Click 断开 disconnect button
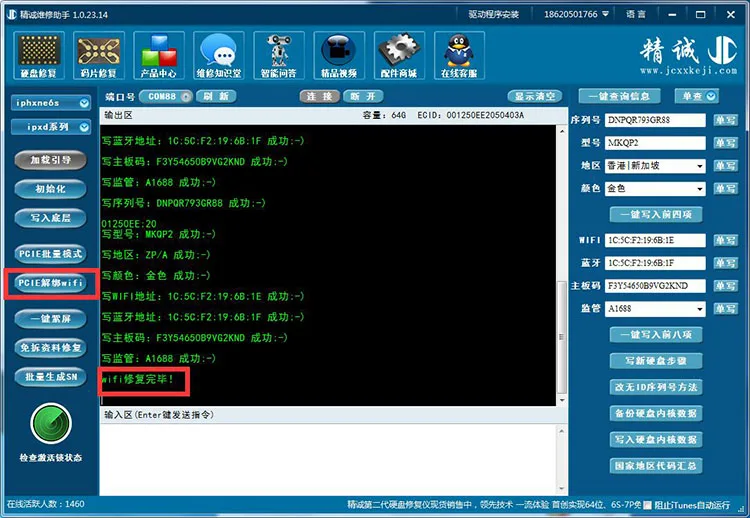Viewport: 750px width, 518px height. pyautogui.click(x=363, y=97)
